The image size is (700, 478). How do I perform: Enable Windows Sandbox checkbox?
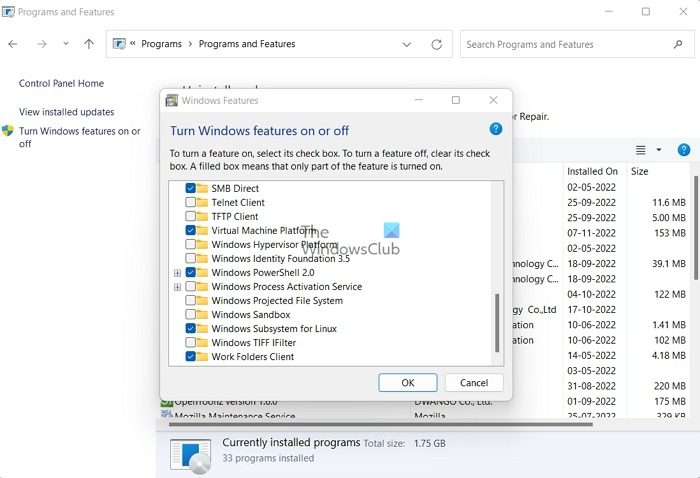click(191, 315)
